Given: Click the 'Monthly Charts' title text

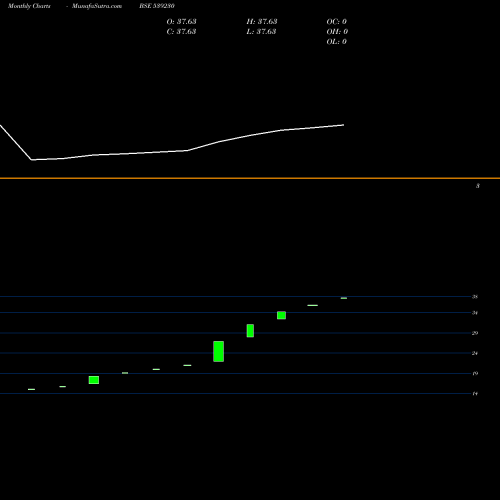Looking at the screenshot, I should tap(29, 6).
